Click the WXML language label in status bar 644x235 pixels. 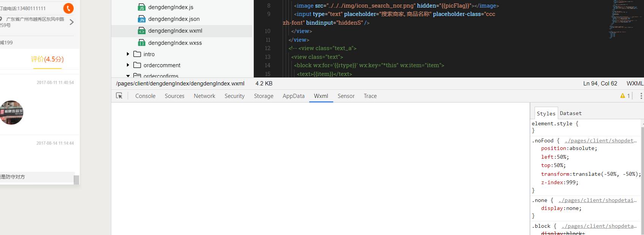click(635, 84)
